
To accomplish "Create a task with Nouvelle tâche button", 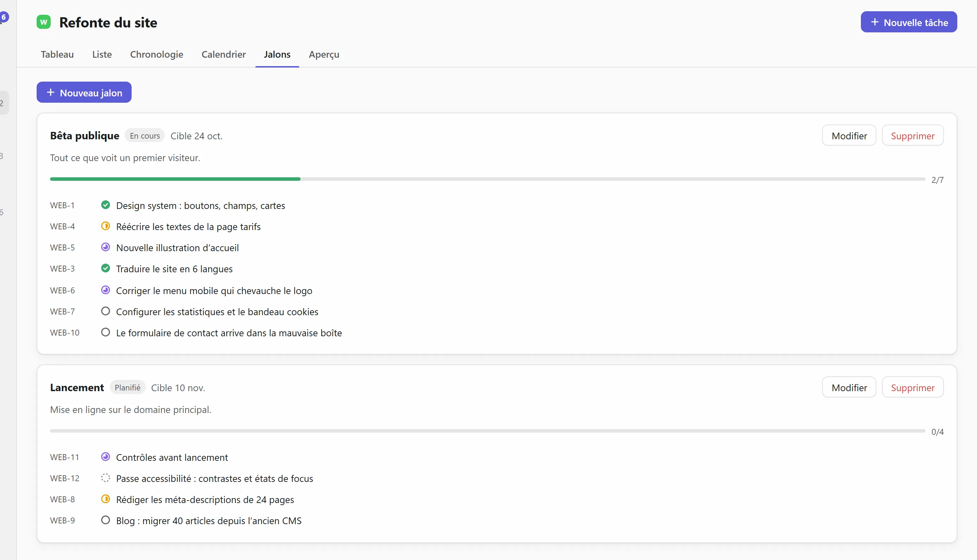I will [x=909, y=22].
